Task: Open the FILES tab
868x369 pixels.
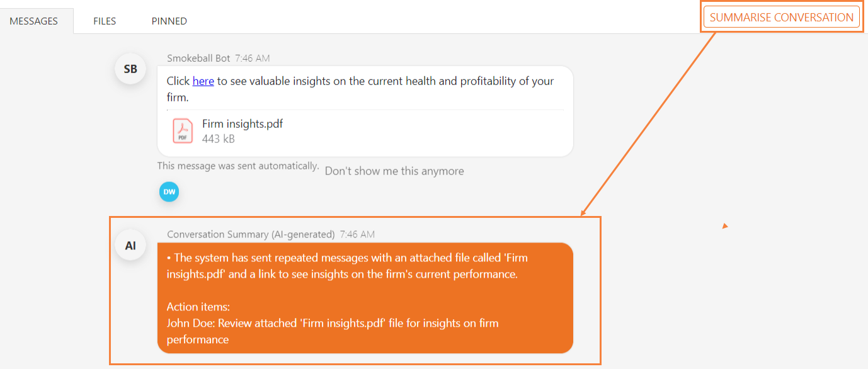Action: tap(105, 21)
